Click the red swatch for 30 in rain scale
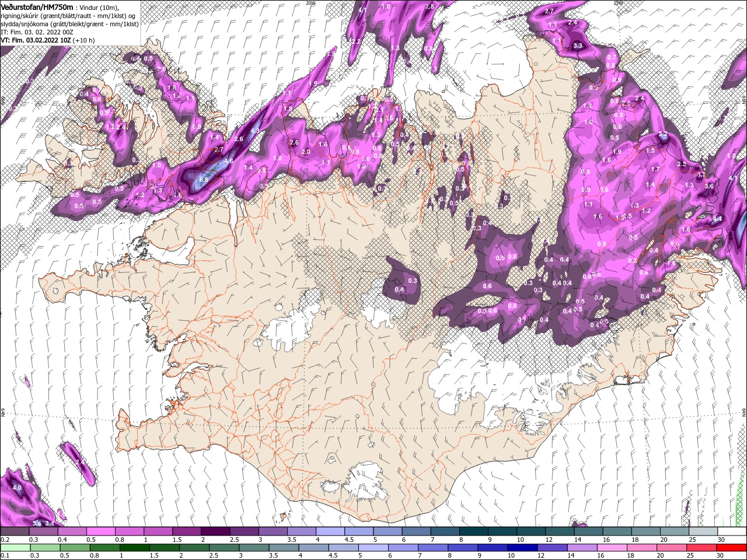The image size is (747, 560). pos(732,548)
